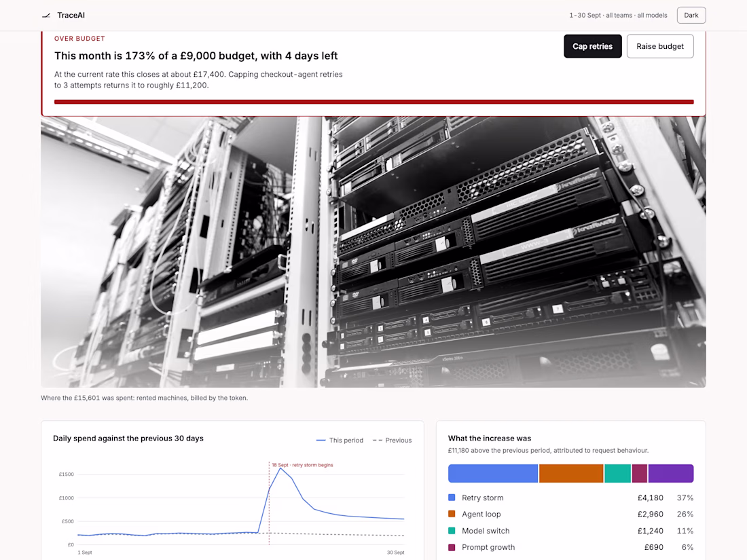Click the purple segment of the stacked bar

click(x=671, y=473)
